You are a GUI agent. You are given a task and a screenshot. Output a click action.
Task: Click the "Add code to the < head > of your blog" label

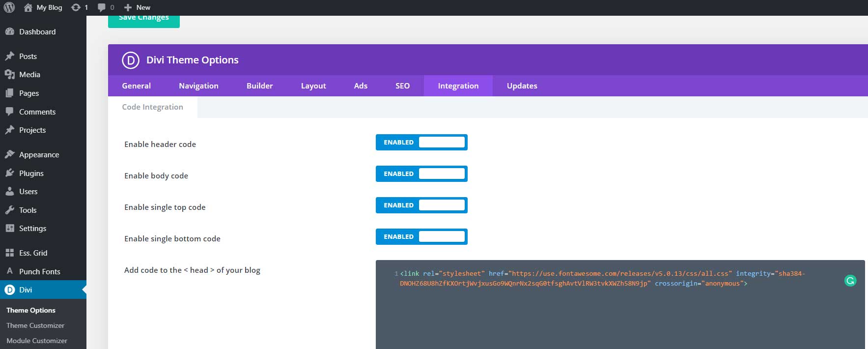coord(192,270)
